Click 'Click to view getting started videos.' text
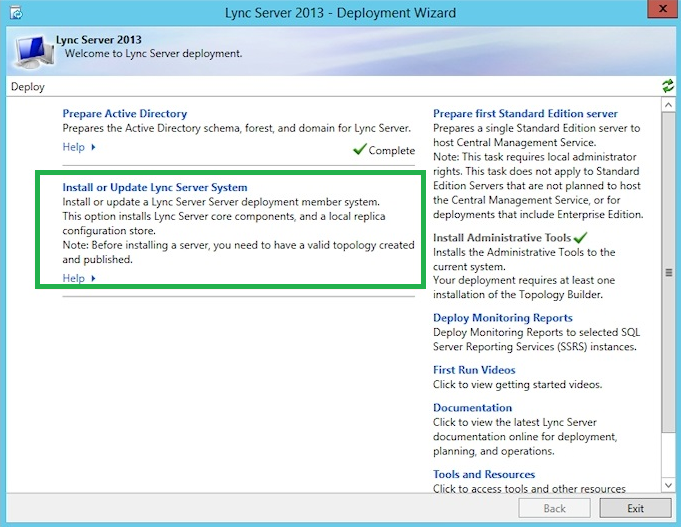This screenshot has width=681, height=527. (x=517, y=384)
